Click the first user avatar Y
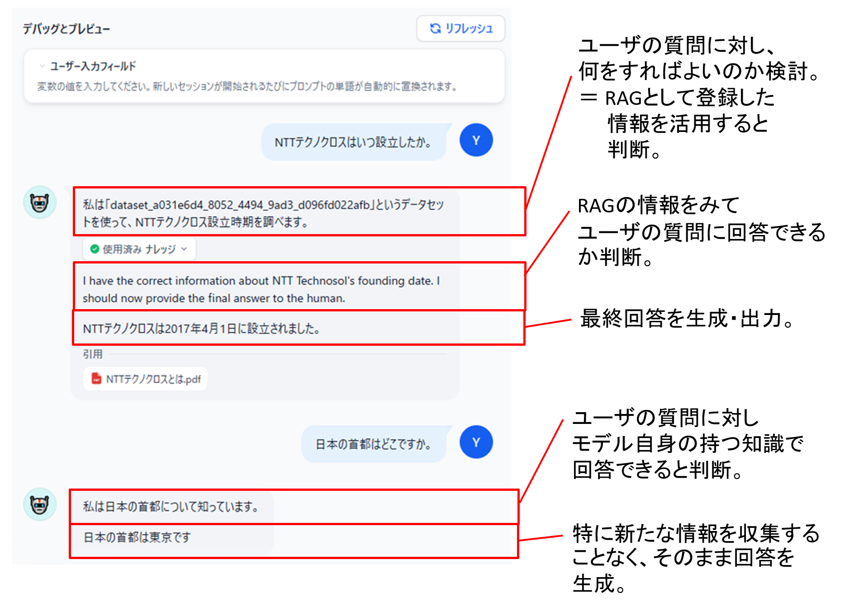 [476, 140]
